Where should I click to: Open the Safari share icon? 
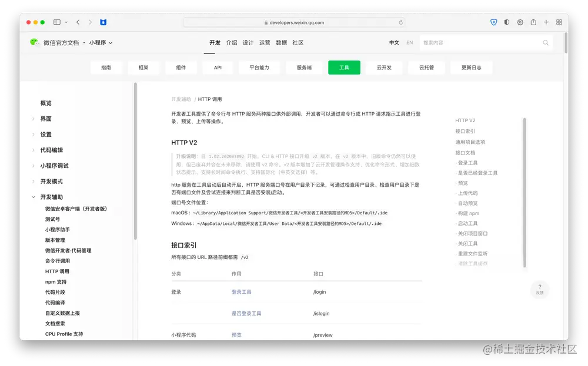[x=533, y=22]
